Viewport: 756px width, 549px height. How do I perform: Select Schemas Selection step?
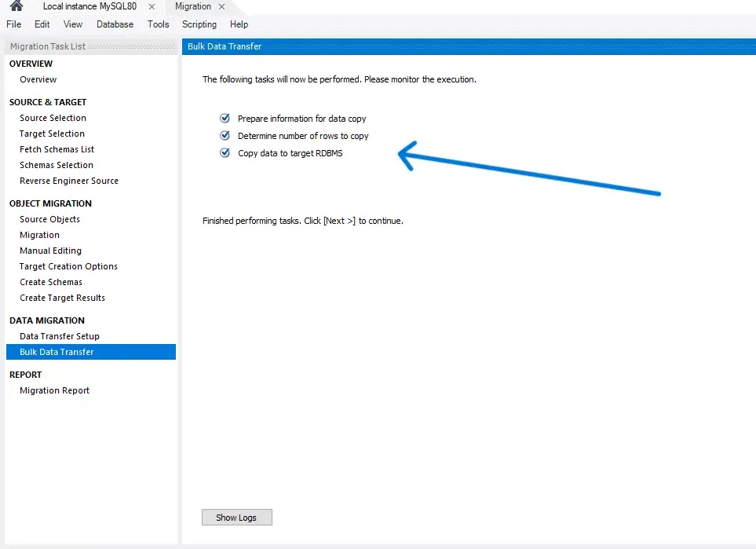click(x=57, y=165)
